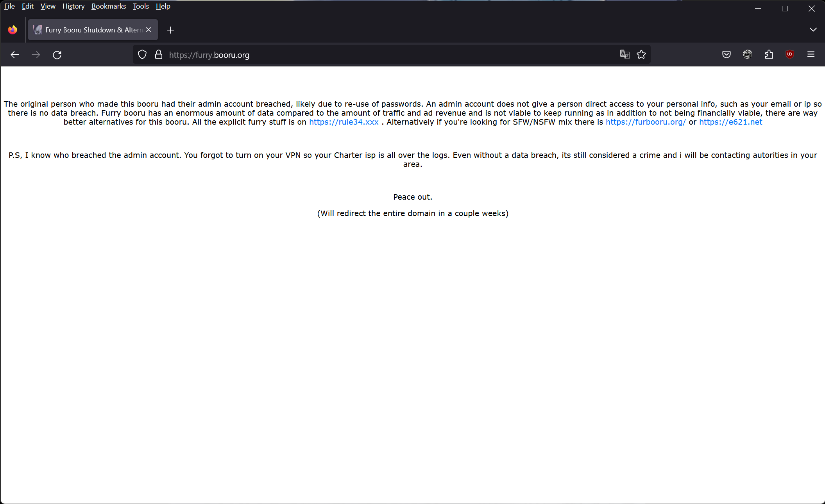Close the Firefox window
The height and width of the screenshot is (504, 825).
pyautogui.click(x=812, y=9)
